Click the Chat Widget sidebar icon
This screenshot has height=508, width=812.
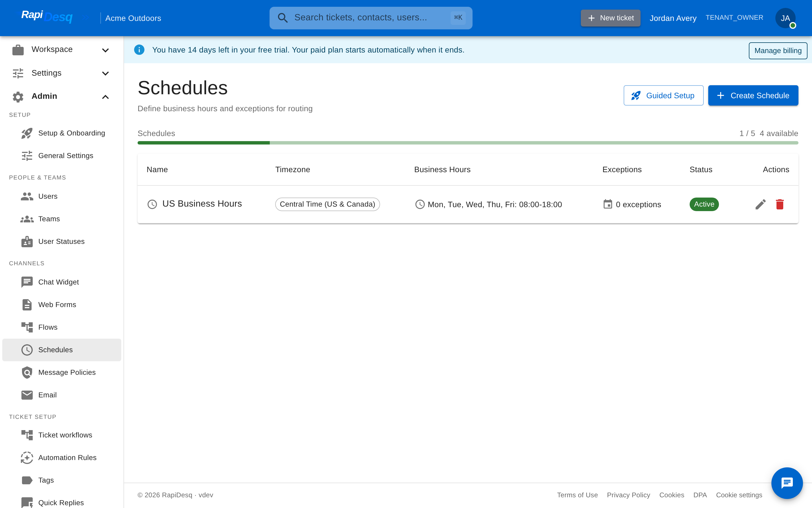point(27,282)
